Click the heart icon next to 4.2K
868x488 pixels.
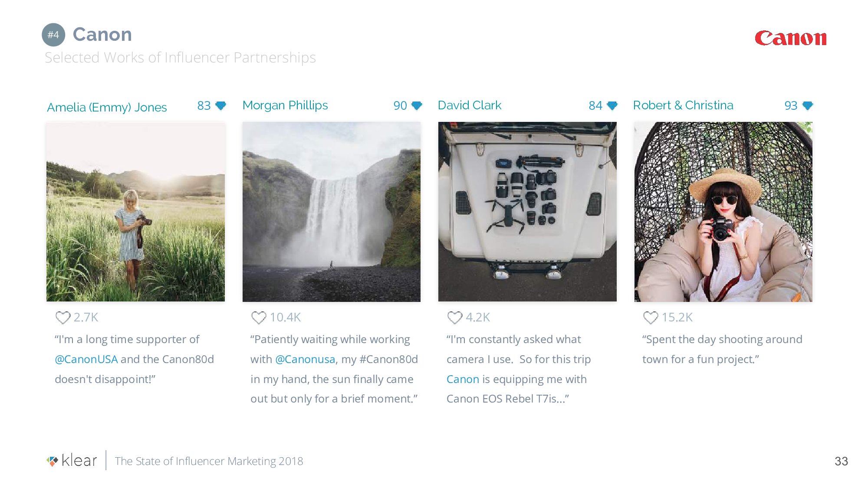coord(455,318)
